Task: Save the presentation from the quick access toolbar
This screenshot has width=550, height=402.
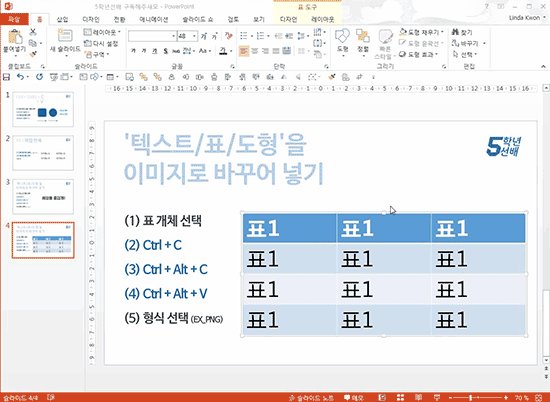Action: point(6,77)
